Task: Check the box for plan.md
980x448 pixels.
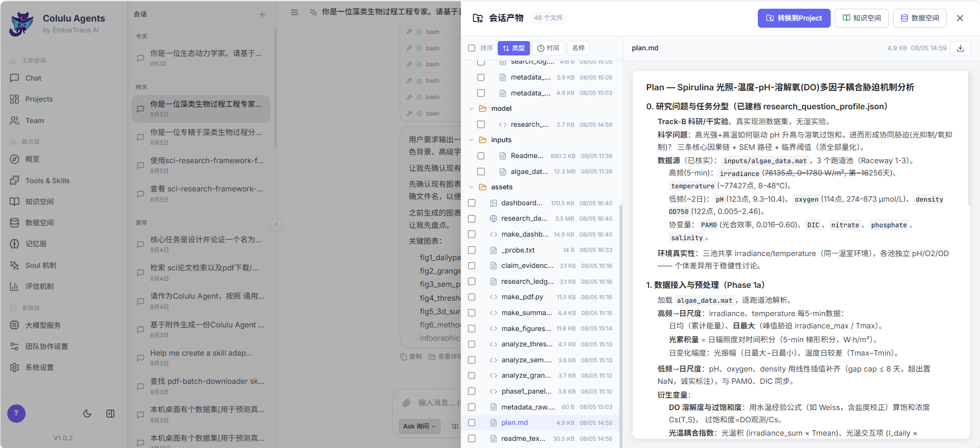Action: coord(472,423)
